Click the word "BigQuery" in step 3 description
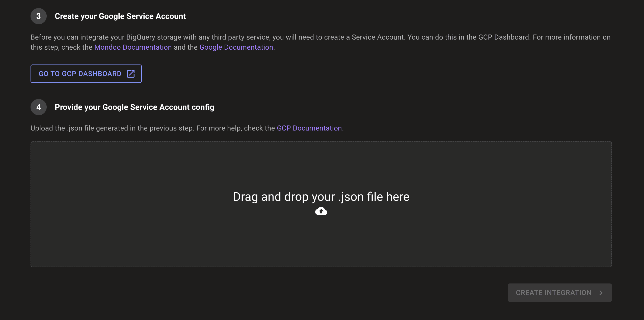Viewport: 644px width, 320px height. pos(141,37)
